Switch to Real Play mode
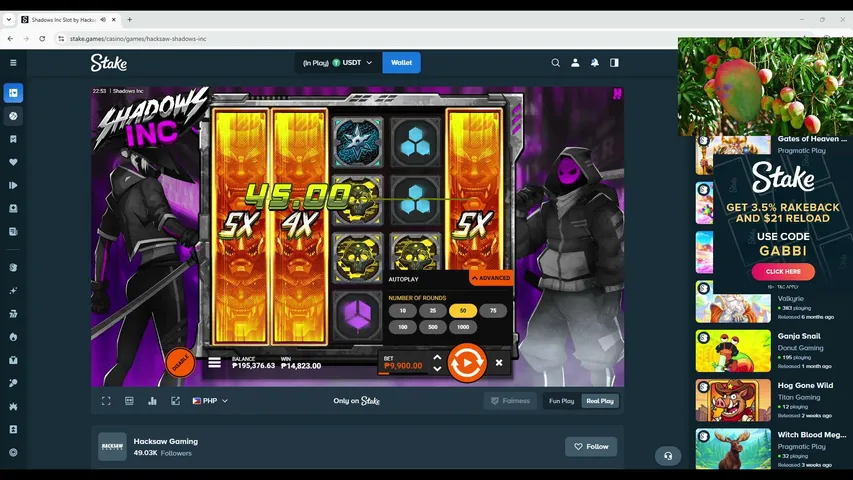 point(600,401)
